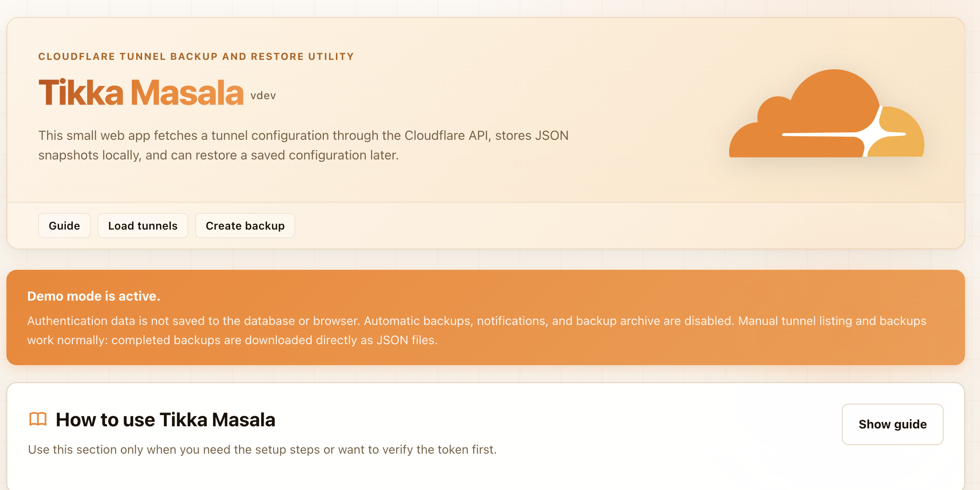
Task: Click the app description paragraph about JSON snapshots
Action: click(x=303, y=145)
